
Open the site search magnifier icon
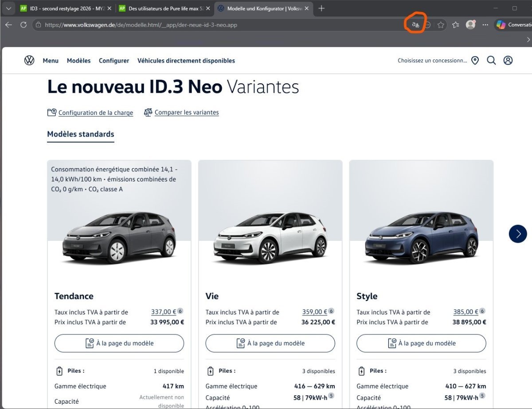[491, 60]
